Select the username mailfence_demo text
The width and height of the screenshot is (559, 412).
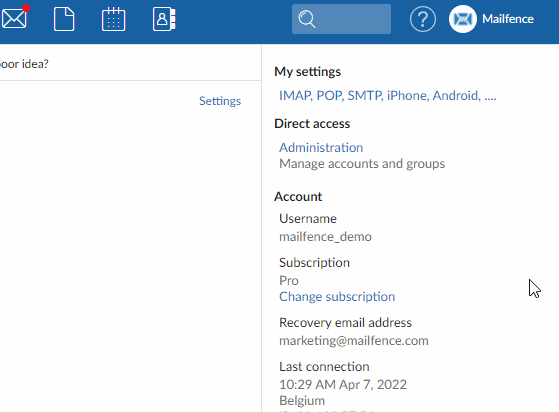325,237
